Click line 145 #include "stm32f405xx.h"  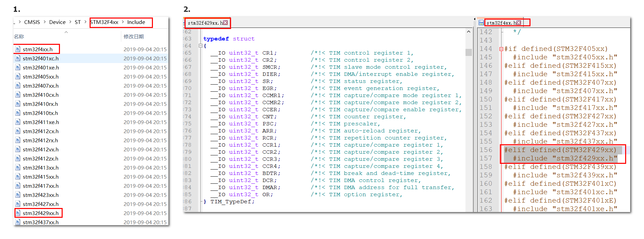(x=565, y=57)
